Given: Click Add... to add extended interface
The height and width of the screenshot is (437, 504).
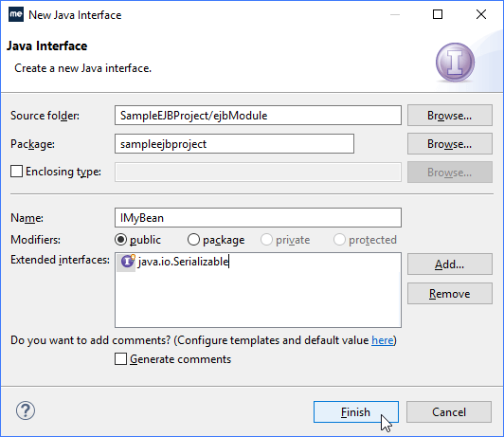Looking at the screenshot, I should tap(450, 264).
